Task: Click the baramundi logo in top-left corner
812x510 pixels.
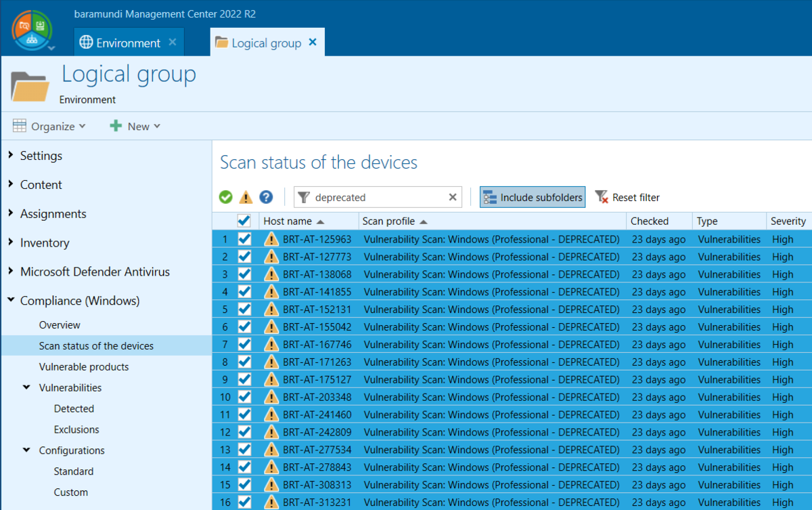Action: [x=32, y=28]
